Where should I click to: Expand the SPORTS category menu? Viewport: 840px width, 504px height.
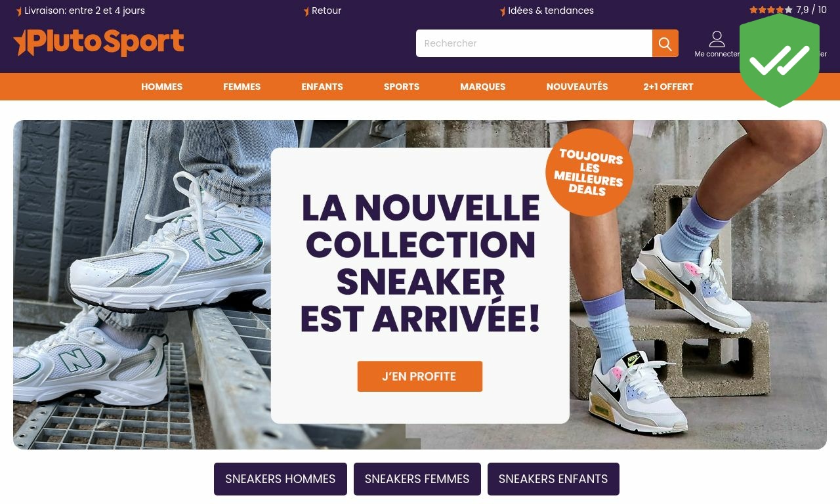click(x=402, y=87)
